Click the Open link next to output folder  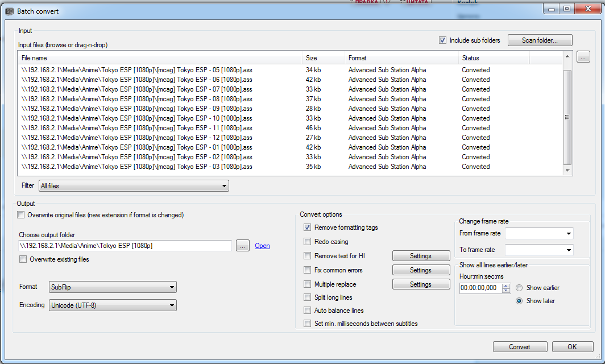(x=262, y=246)
